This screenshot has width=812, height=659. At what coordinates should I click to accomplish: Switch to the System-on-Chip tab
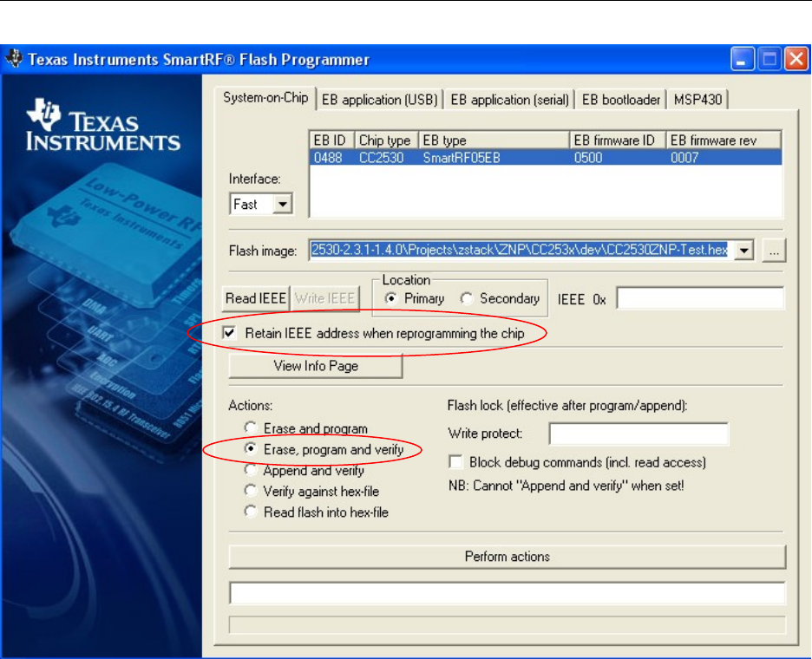click(x=265, y=98)
